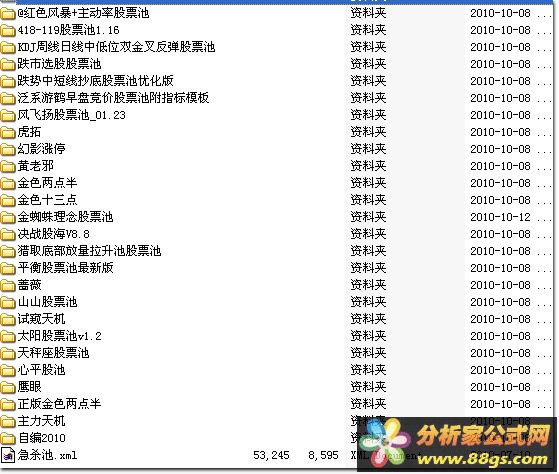Screen dimensions: 559x474
Task: Click folder icon beside 418-119股票池1.16
Action: pos(7,31)
